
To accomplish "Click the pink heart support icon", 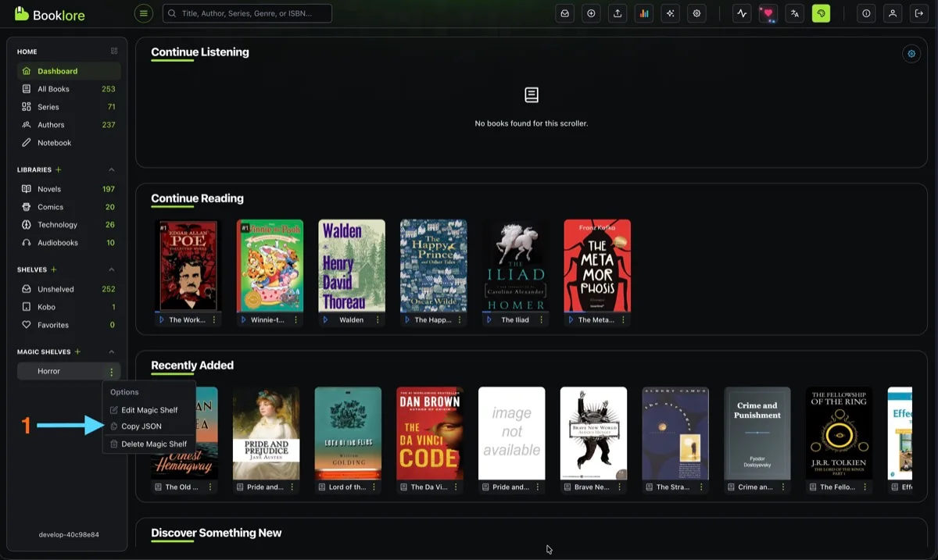I will point(768,13).
